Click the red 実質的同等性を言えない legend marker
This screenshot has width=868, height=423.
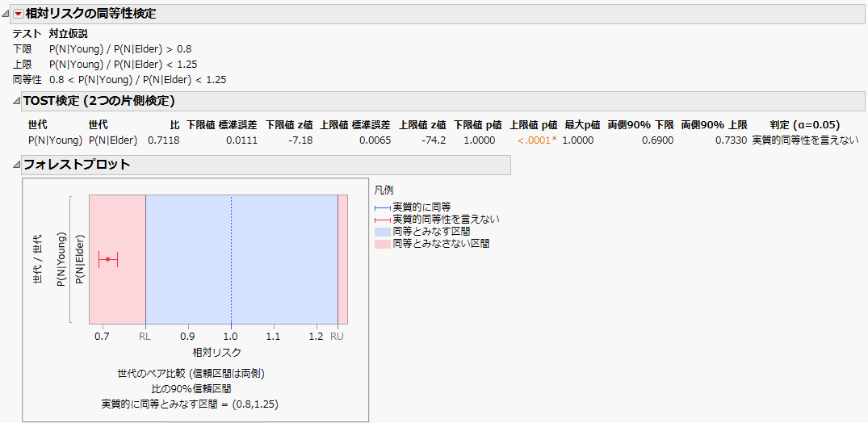(x=383, y=220)
